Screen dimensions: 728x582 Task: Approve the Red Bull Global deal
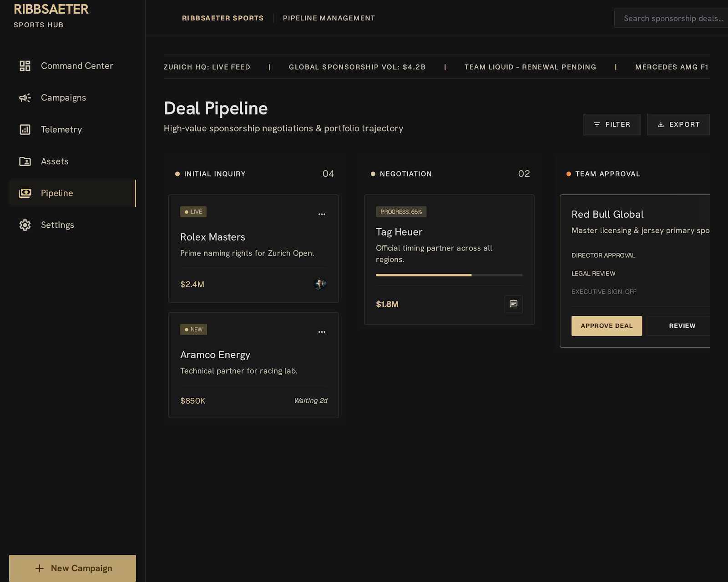607,326
